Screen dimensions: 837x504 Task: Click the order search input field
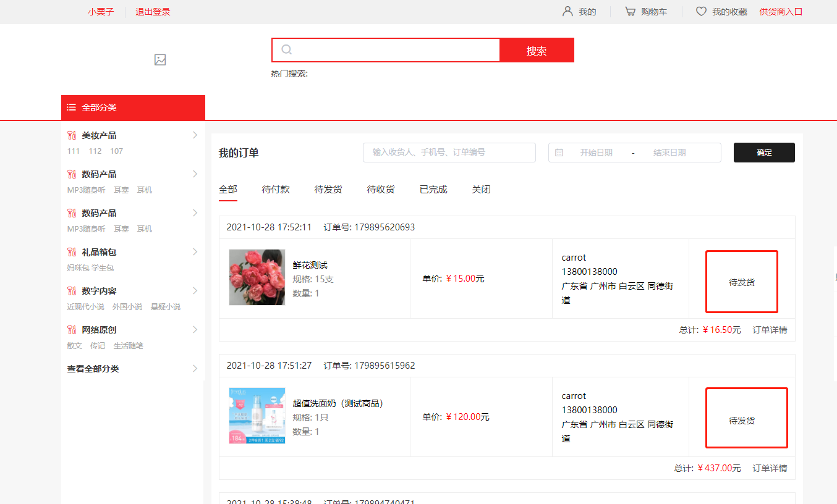point(449,153)
